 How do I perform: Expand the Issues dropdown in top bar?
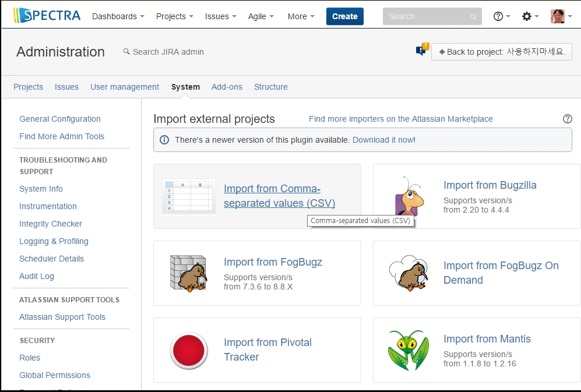[220, 16]
